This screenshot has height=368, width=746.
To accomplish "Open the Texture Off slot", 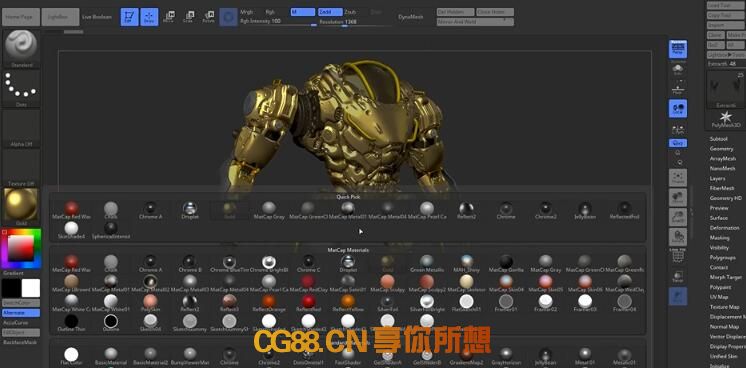I will [21, 168].
